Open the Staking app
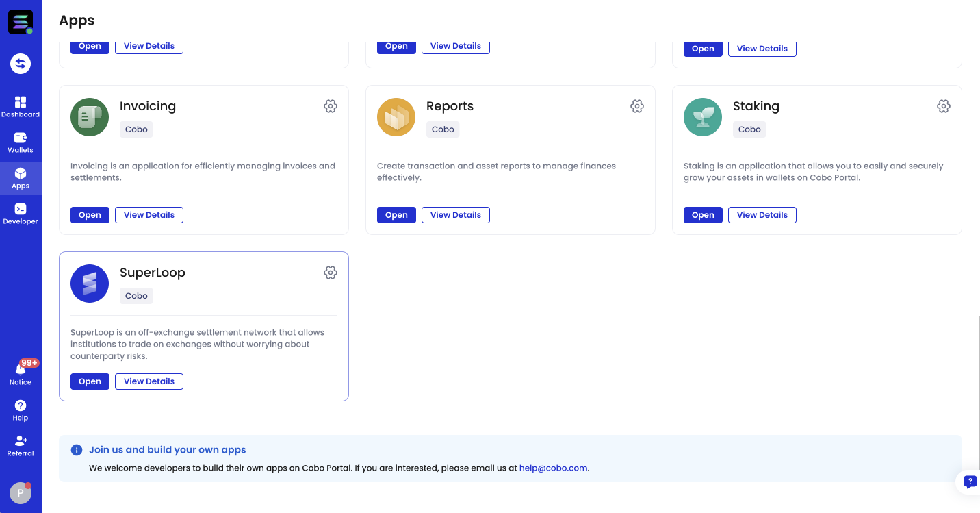980x513 pixels. coord(703,215)
